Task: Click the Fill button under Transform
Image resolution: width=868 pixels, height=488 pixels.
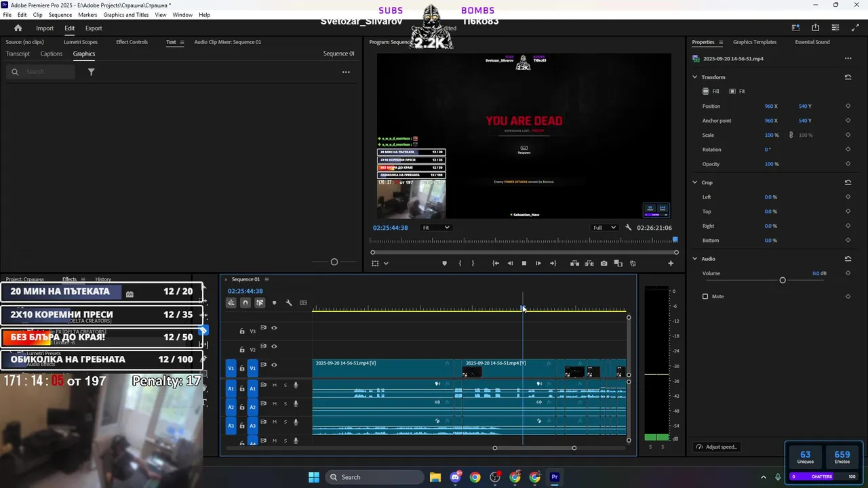Action: 711,91
